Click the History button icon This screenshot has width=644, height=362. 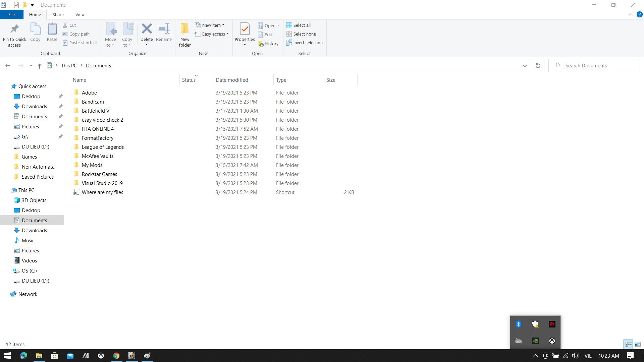pos(261,44)
